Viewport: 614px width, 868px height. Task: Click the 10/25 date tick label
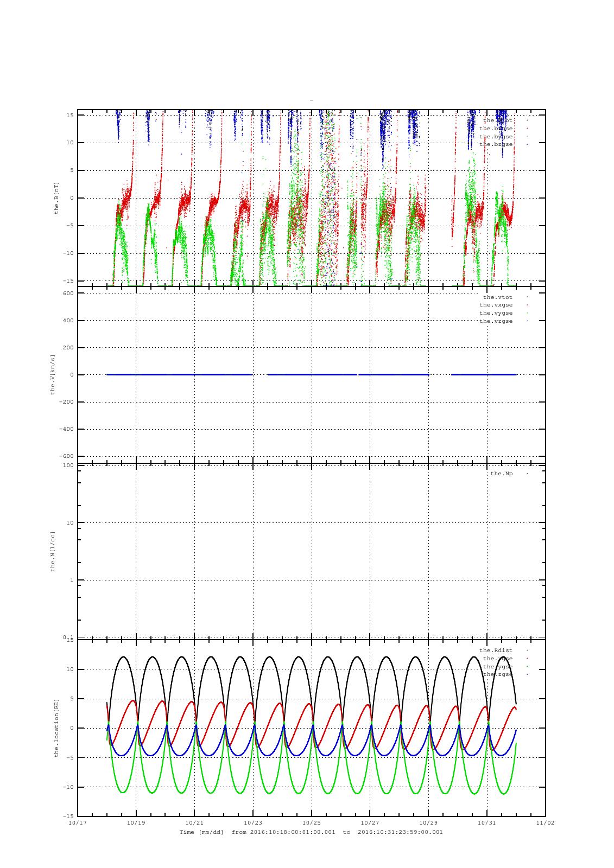pyautogui.click(x=311, y=822)
